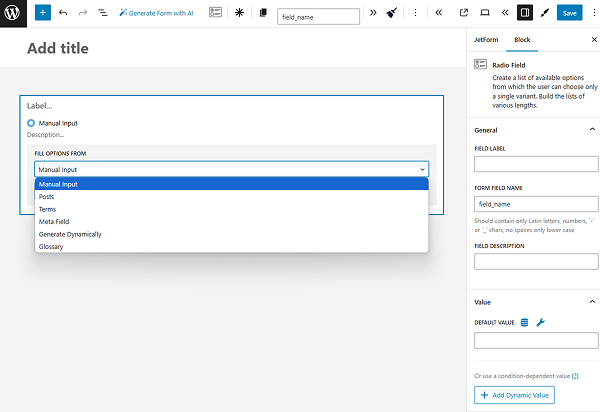The width and height of the screenshot is (600, 412).
Task: Close the settings sidebar
Action: tap(594, 39)
